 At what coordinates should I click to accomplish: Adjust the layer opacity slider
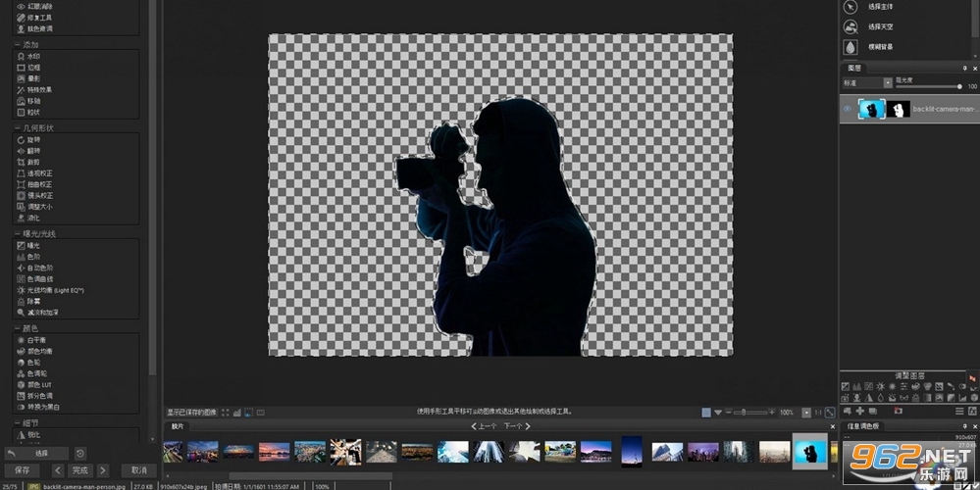pyautogui.click(x=928, y=87)
